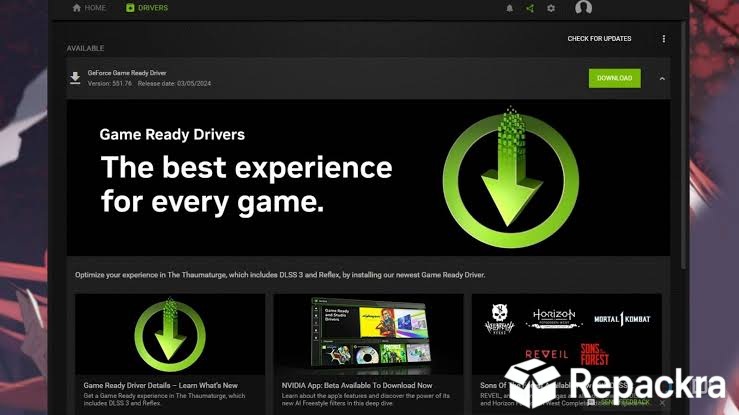Open settings gear icon
739x415 pixels.
tap(551, 8)
